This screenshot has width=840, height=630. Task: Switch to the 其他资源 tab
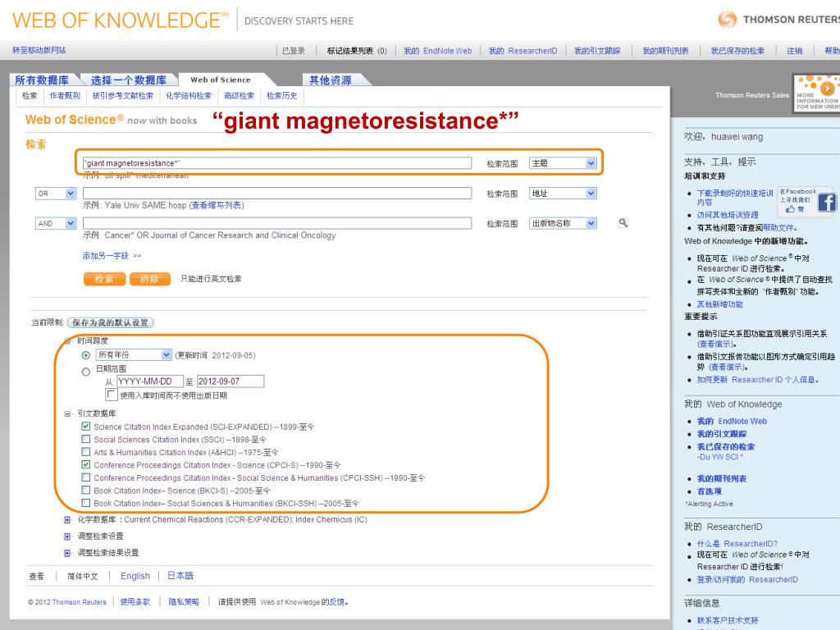[331, 80]
